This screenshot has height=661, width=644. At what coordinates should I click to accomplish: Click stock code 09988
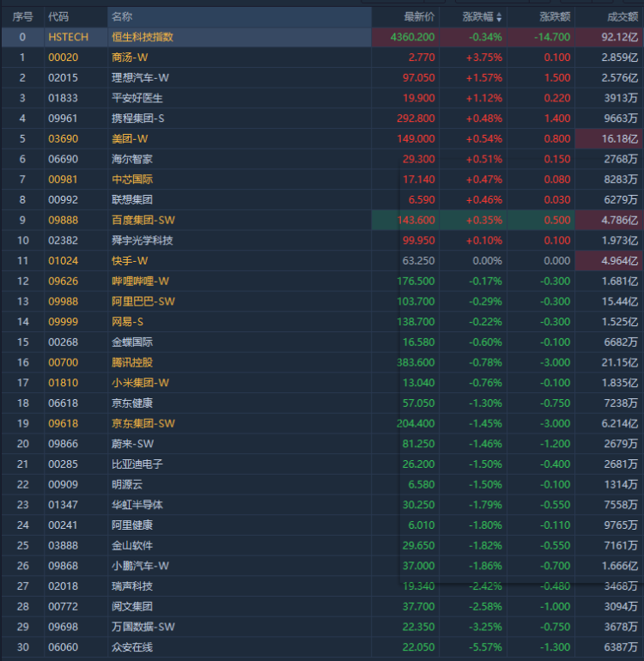click(x=64, y=301)
